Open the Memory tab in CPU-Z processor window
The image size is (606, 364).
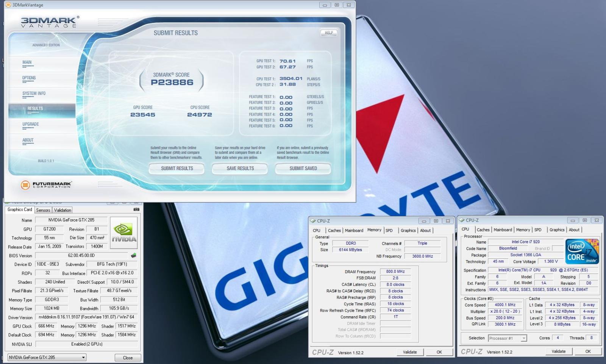click(523, 230)
